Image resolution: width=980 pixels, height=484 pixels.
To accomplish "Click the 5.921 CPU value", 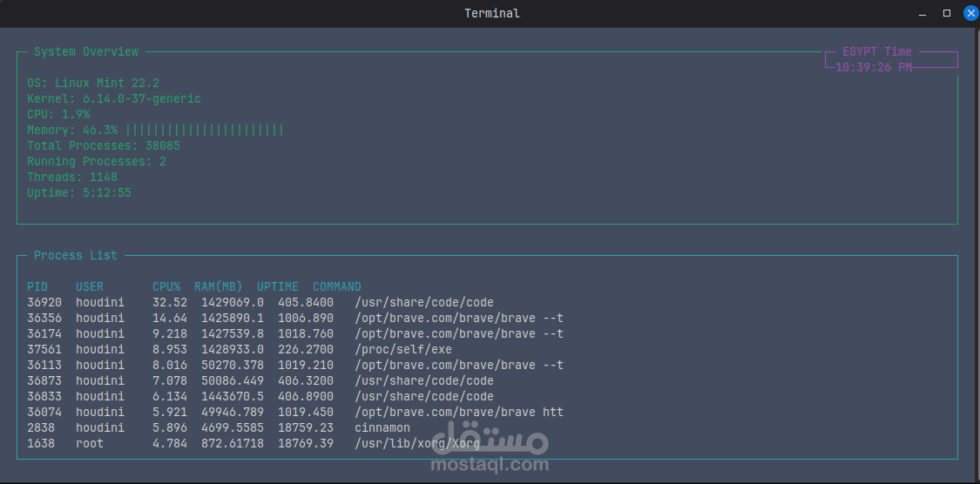I will tap(170, 412).
